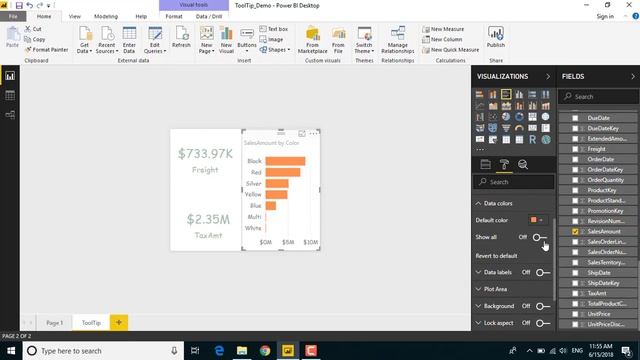Screen dimensions: 640x360
Task: Click the Sign in link
Action: tap(605, 16)
